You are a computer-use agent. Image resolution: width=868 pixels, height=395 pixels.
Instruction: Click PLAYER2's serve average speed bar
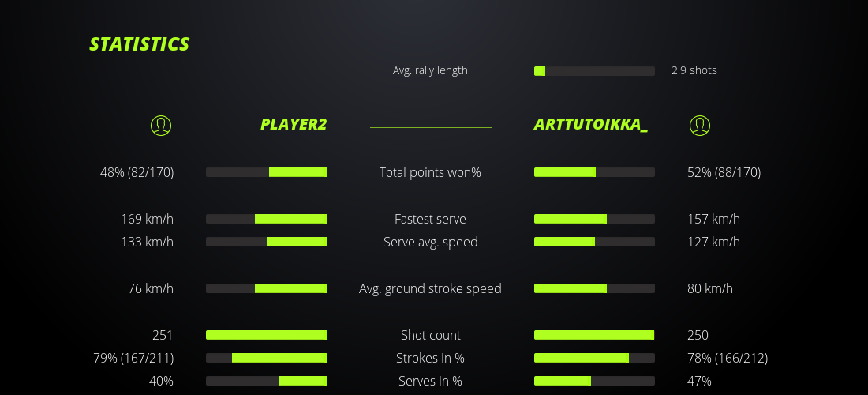[x=267, y=242]
